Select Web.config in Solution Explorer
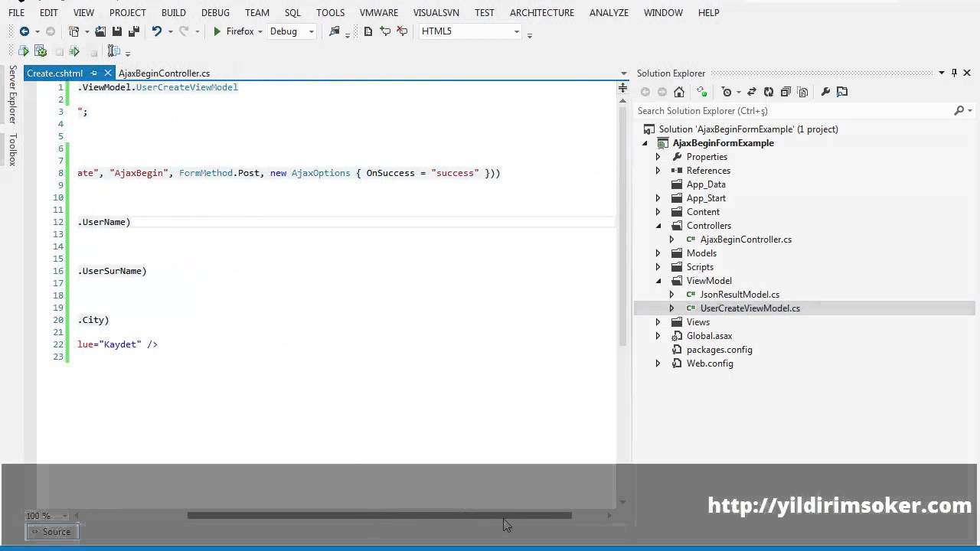Image resolution: width=980 pixels, height=551 pixels. (x=710, y=364)
